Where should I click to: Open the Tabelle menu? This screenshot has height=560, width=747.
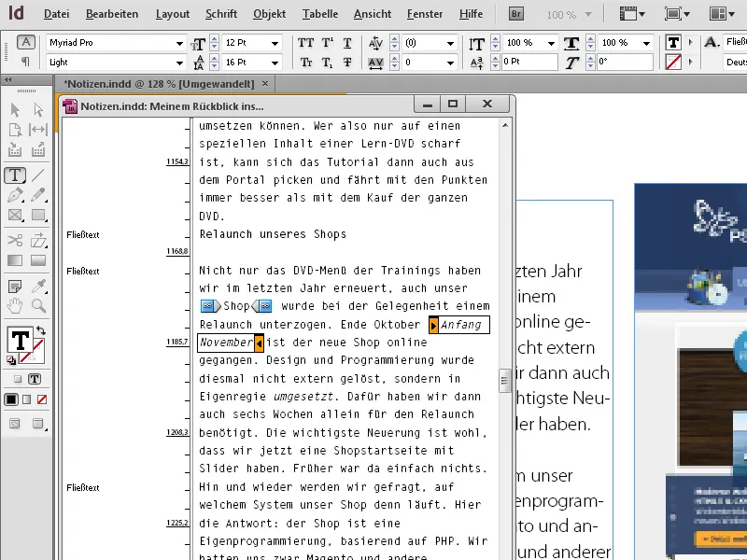click(x=320, y=14)
